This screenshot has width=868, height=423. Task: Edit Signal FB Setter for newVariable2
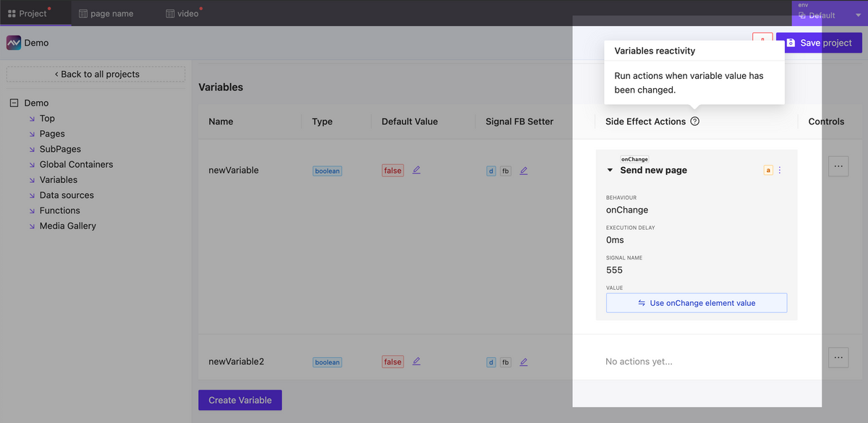(x=524, y=362)
